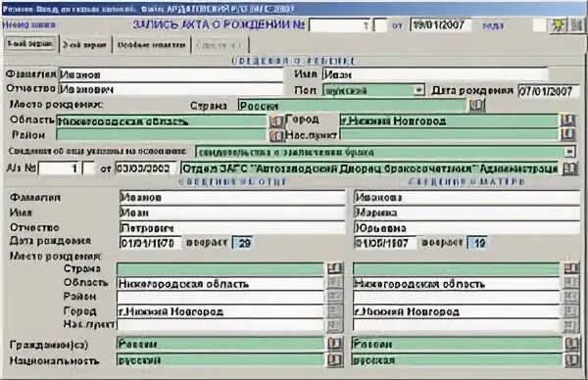Expand the Пол (gender) dropdown

pos(418,90)
